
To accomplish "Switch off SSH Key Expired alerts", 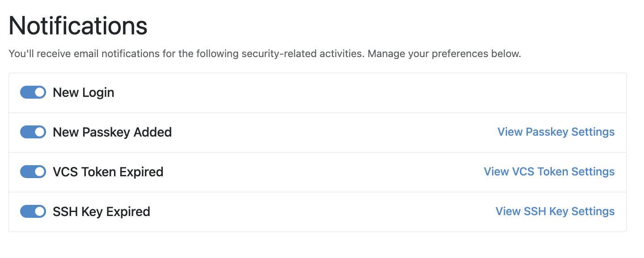I will (x=33, y=211).
